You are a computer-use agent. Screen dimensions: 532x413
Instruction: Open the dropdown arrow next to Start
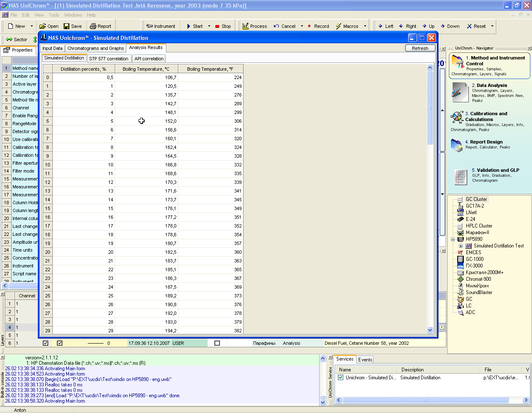(209, 26)
